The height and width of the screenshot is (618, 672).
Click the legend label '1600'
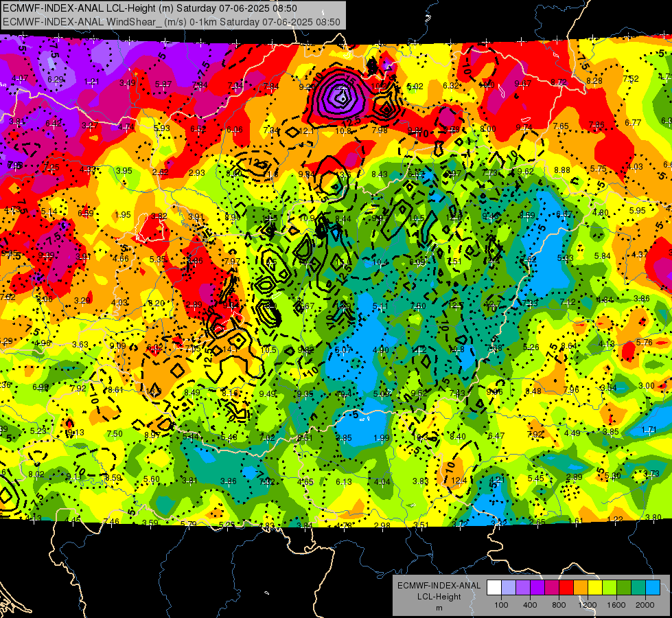(616, 605)
